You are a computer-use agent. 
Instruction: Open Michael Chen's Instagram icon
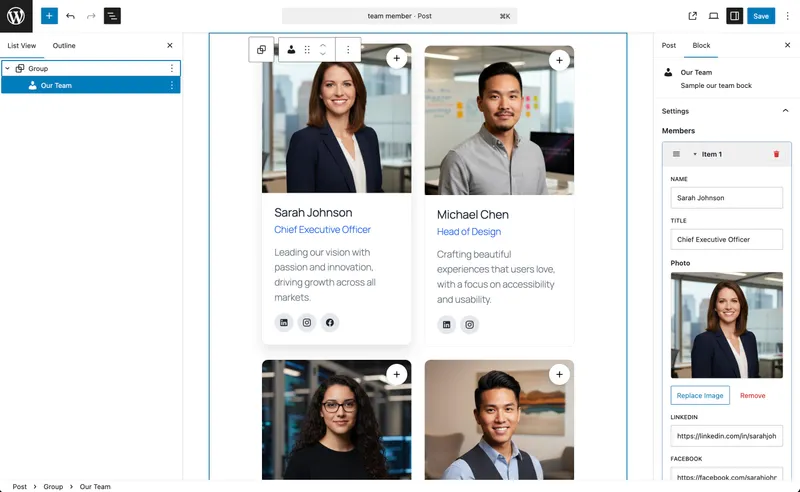(469, 325)
